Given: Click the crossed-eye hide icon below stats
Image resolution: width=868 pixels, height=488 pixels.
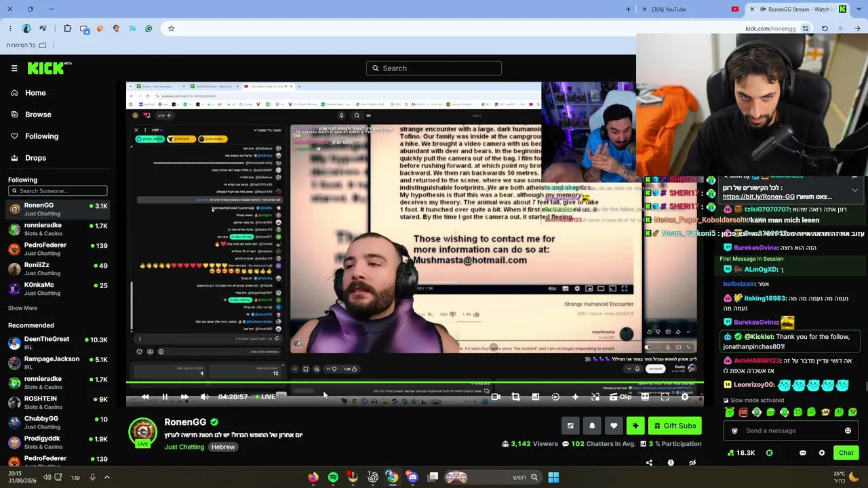Looking at the screenshot, I should coord(692,463).
